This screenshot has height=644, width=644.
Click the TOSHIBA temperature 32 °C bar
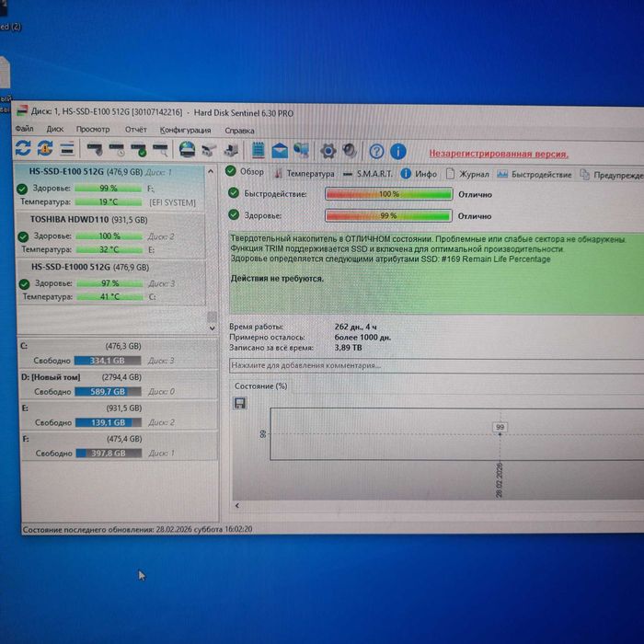pos(109,249)
